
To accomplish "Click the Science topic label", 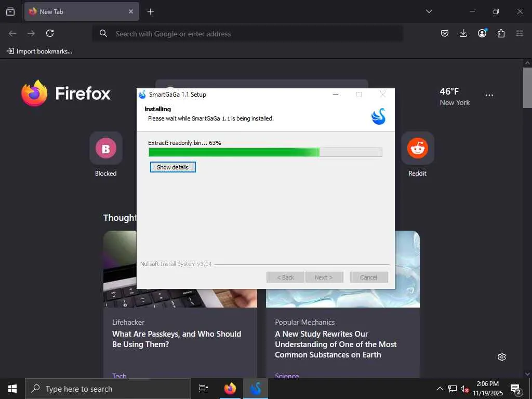I will pos(287,376).
